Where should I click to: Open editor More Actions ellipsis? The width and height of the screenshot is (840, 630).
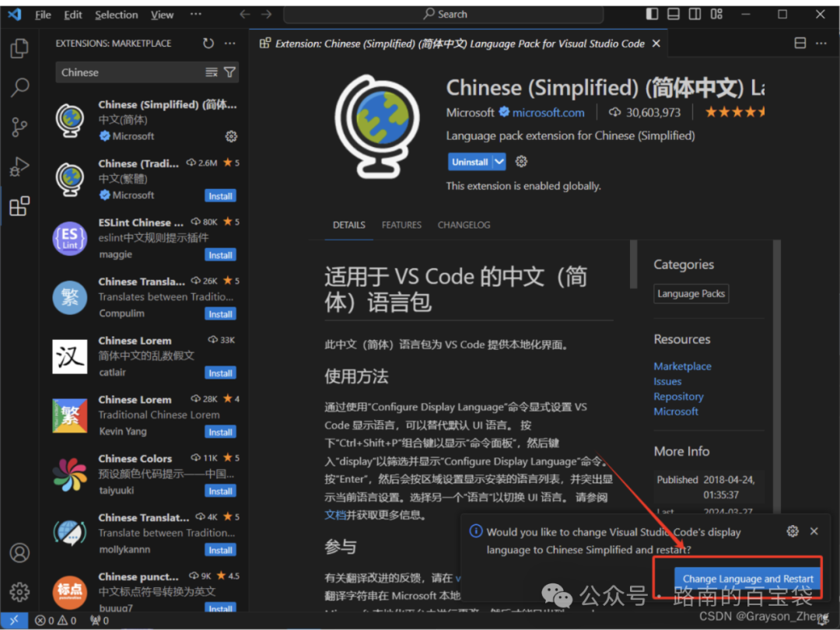click(x=821, y=44)
